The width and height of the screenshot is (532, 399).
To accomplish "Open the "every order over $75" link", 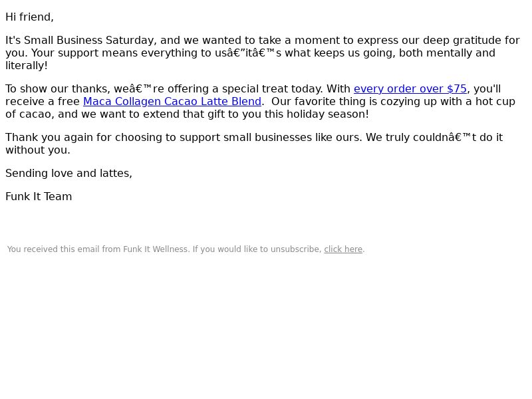I will click(x=410, y=89).
